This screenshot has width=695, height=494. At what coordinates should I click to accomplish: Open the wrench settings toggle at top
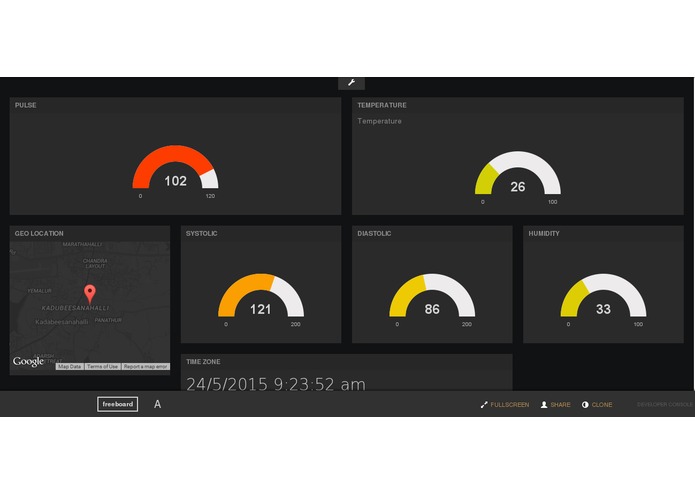351,83
